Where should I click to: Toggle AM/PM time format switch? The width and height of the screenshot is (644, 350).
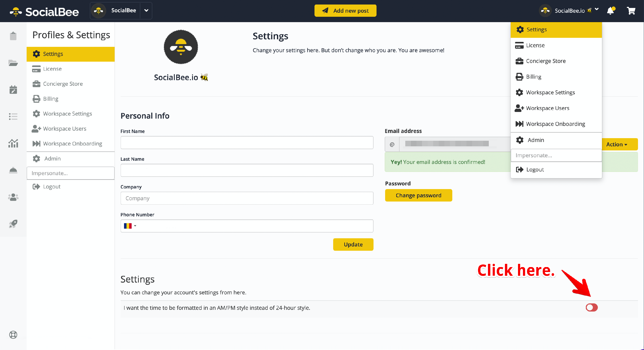591,307
